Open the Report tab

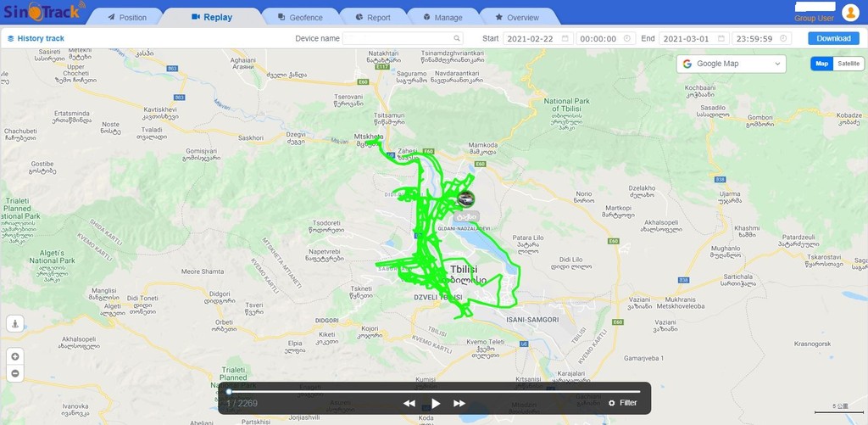(373, 17)
